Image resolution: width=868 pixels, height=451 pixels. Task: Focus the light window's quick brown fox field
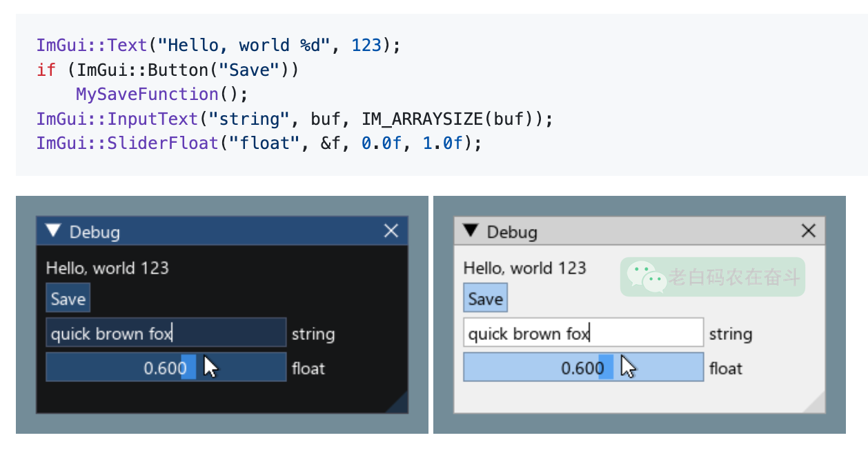[x=584, y=332]
